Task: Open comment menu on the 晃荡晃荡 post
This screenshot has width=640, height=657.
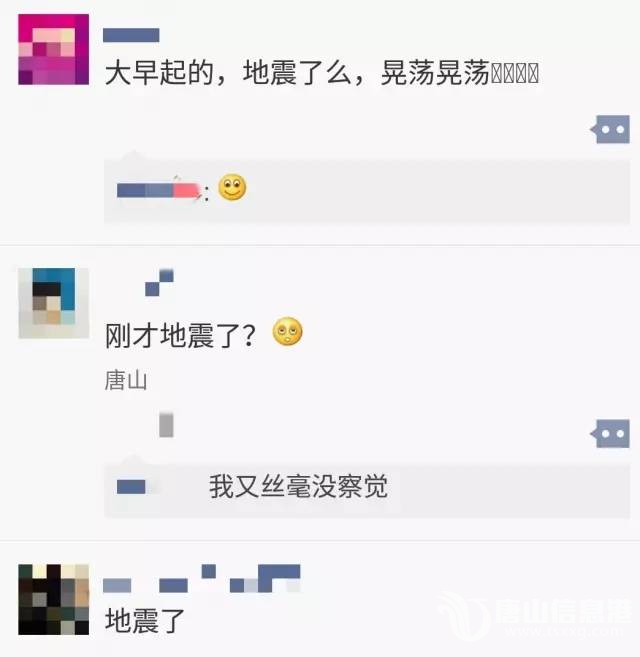Action: (610, 129)
